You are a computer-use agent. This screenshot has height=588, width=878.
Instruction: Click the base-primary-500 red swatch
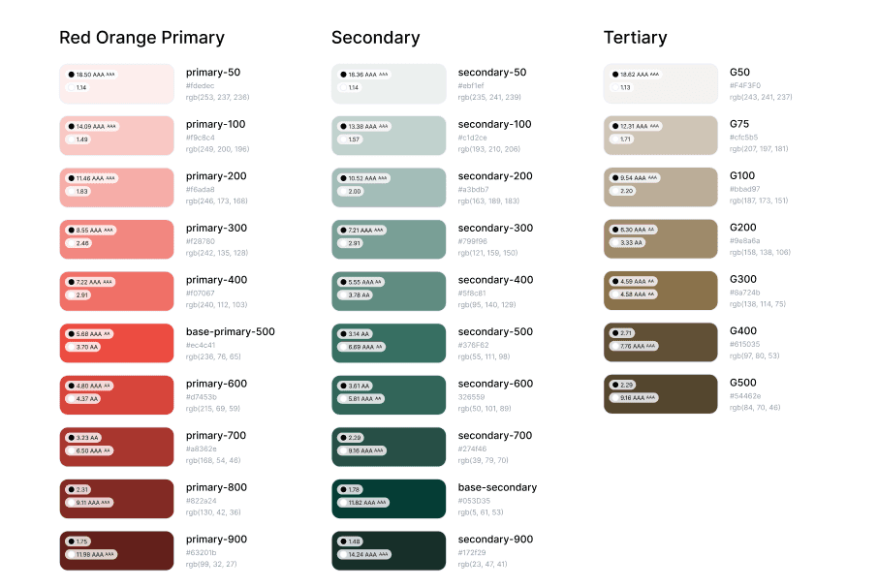[116, 343]
